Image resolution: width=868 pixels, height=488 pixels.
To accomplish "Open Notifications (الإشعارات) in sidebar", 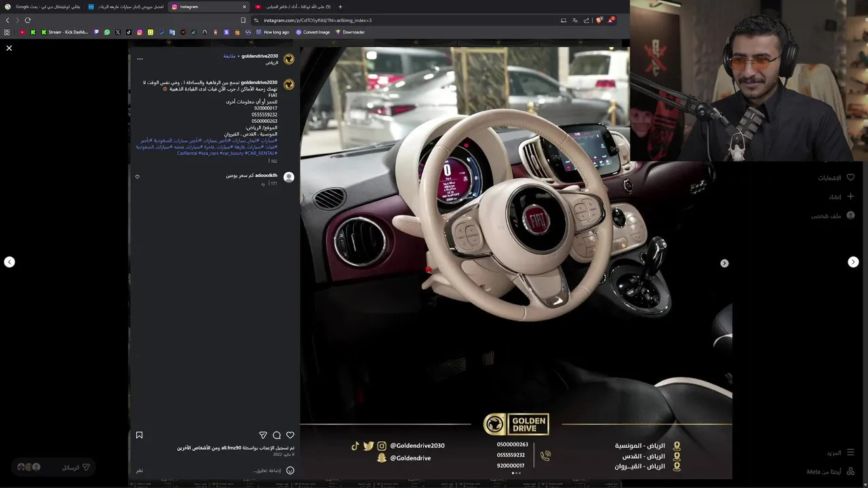I will [835, 178].
